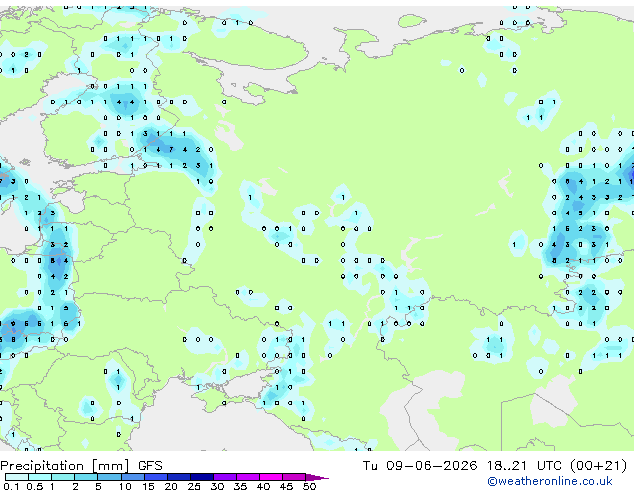Viewport: 634px width, 490px height.
Task: Click the purple 30–35 mm legend swatch
Action: click(x=225, y=477)
